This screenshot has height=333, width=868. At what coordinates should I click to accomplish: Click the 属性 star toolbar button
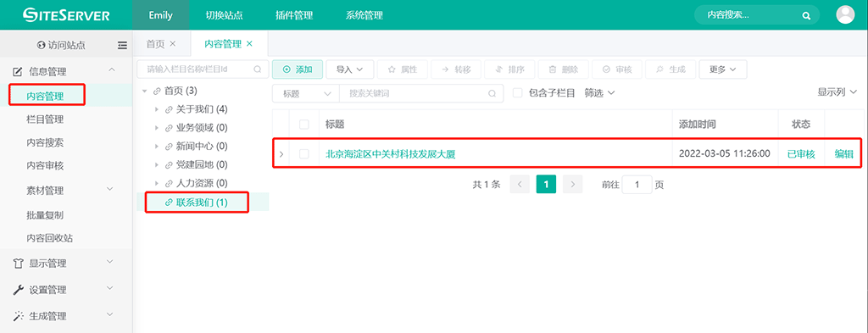click(403, 69)
